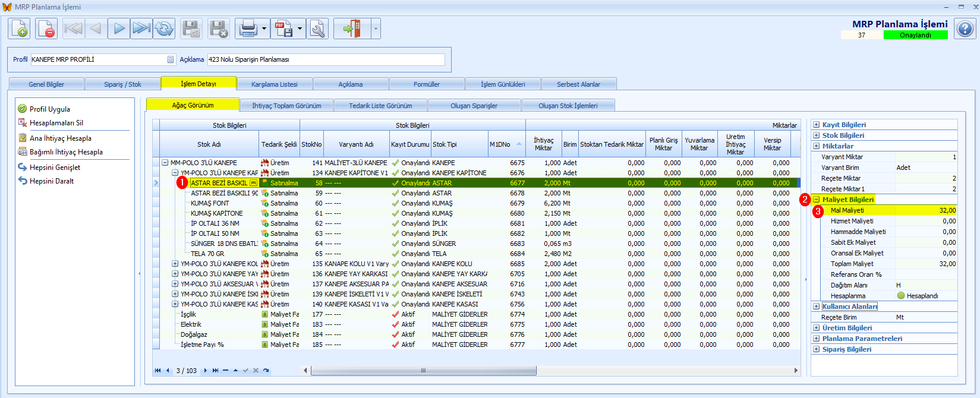
Task: Click the printer icon
Action: click(248, 29)
